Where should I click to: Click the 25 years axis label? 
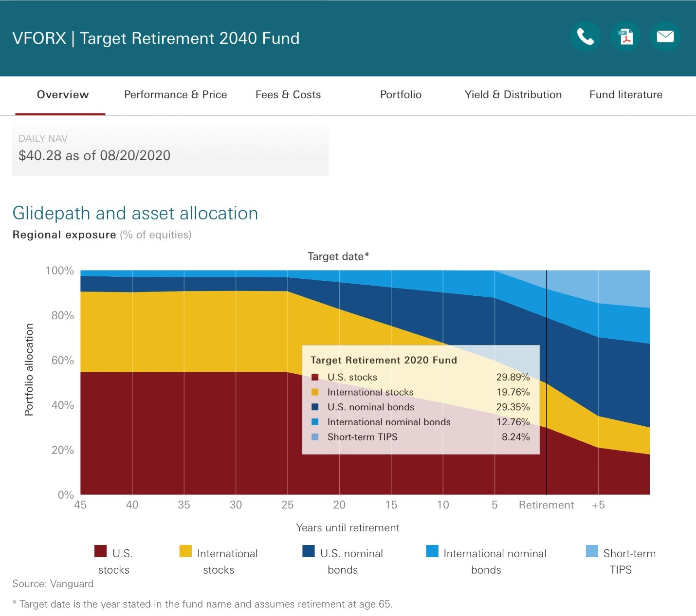coord(288,505)
